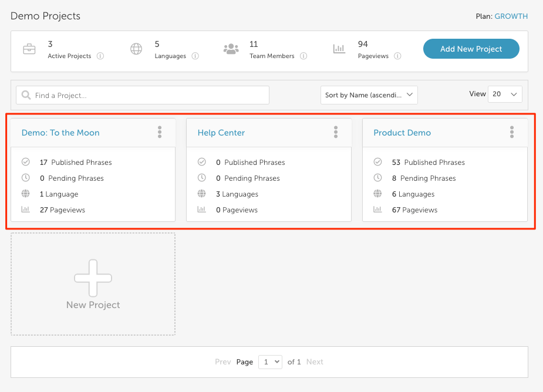The image size is (543, 392).
Task: Show Team Members info tooltip icon
Action: [303, 56]
